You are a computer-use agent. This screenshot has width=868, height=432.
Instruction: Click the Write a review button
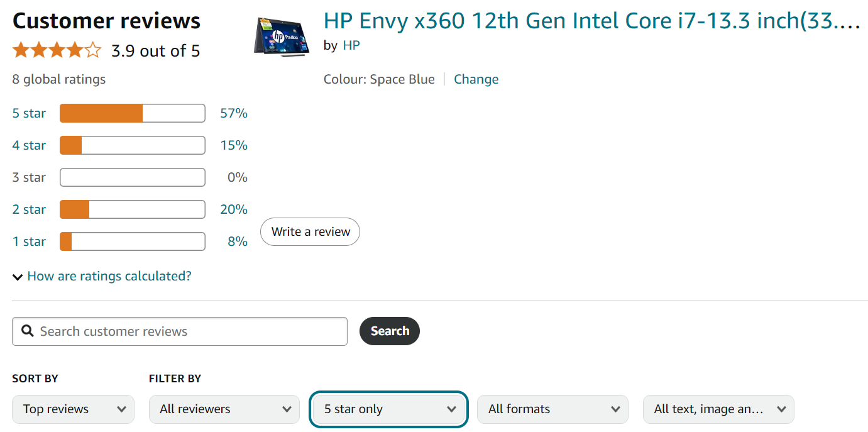[310, 231]
